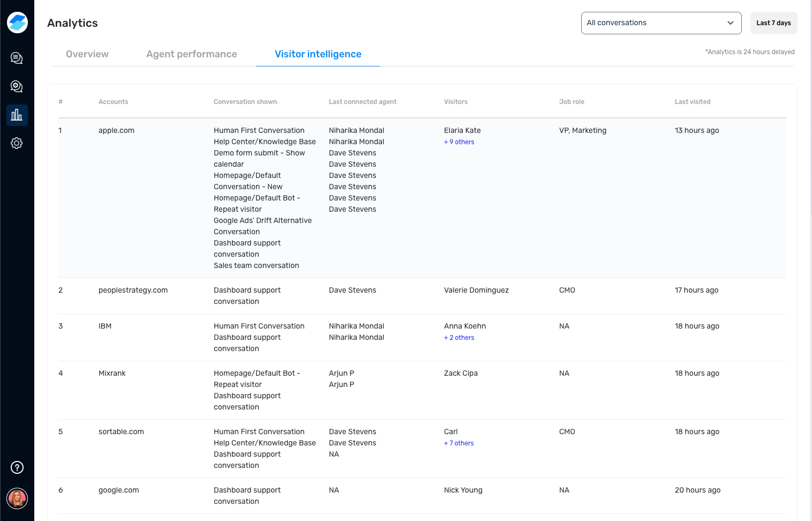Click the dropdown chevron arrow

pos(730,23)
